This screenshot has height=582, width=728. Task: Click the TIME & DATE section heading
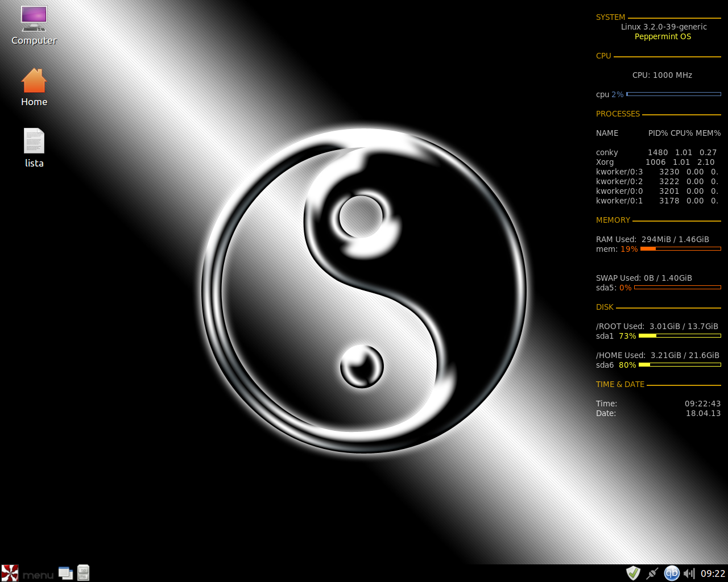click(x=620, y=384)
